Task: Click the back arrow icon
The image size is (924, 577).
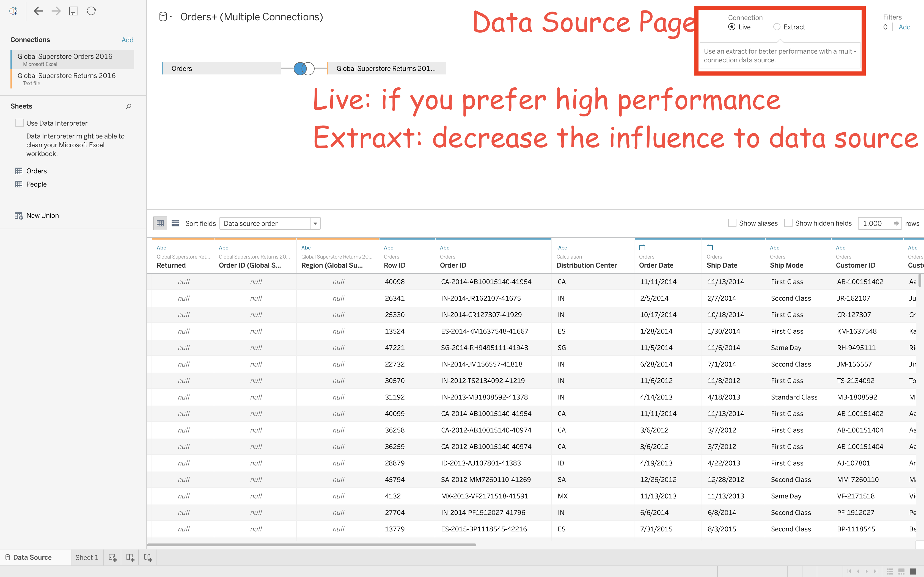Action: 38,11
